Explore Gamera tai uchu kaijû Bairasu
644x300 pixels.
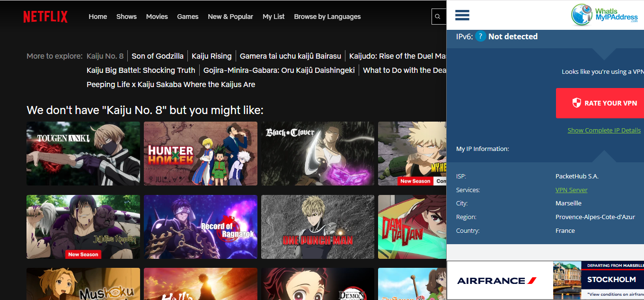point(291,56)
